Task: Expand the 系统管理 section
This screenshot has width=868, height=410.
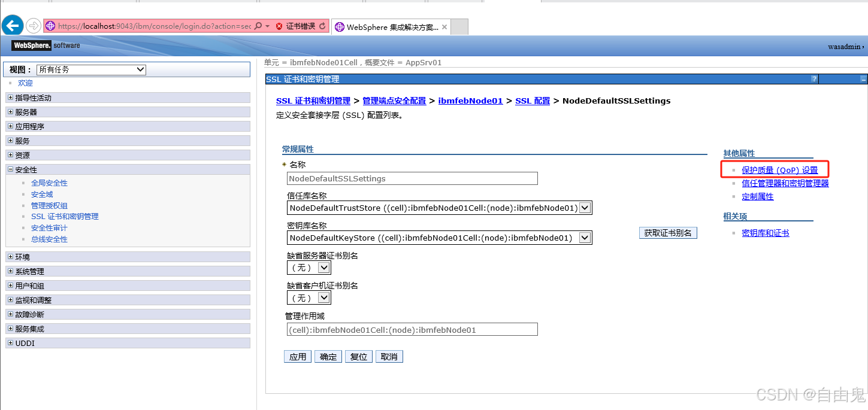Action: [x=10, y=271]
